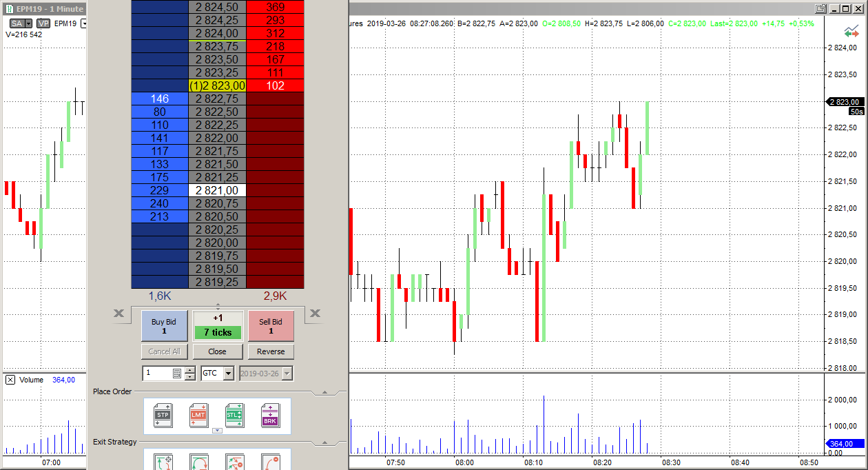Select the BRK breakout order icon
Viewport: 868px width, 470px height.
coord(270,416)
